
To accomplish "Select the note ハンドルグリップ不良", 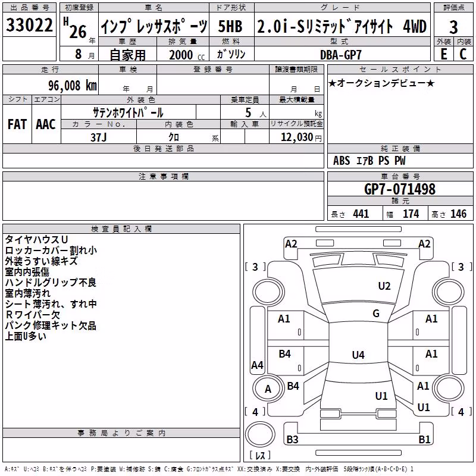I will click(51, 282).
